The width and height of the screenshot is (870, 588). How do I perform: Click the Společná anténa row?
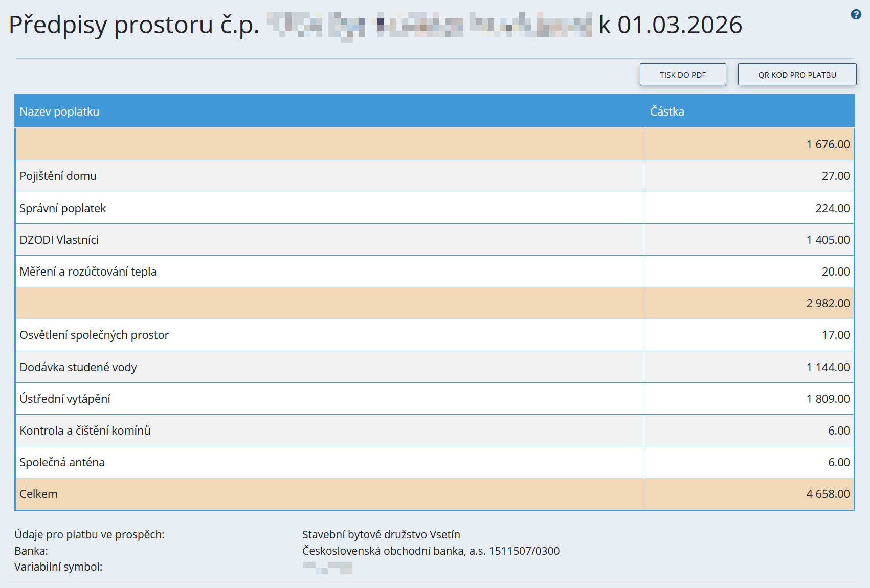coord(62,462)
